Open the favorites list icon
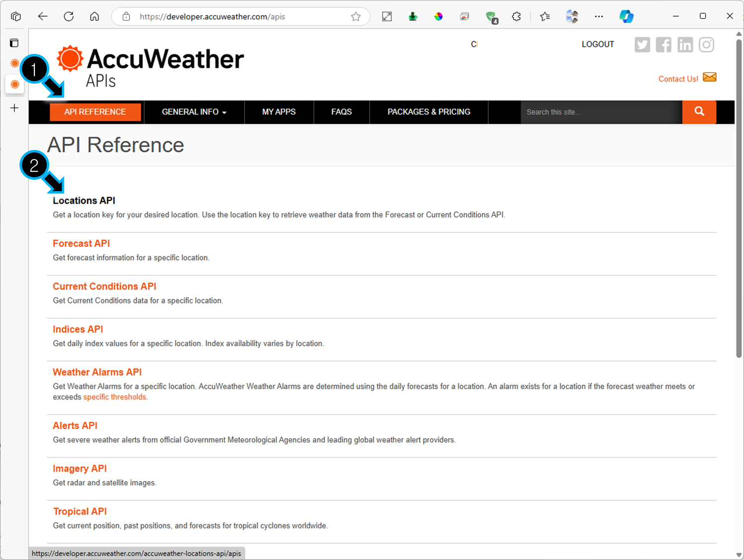The width and height of the screenshot is (744, 560). (x=545, y=16)
